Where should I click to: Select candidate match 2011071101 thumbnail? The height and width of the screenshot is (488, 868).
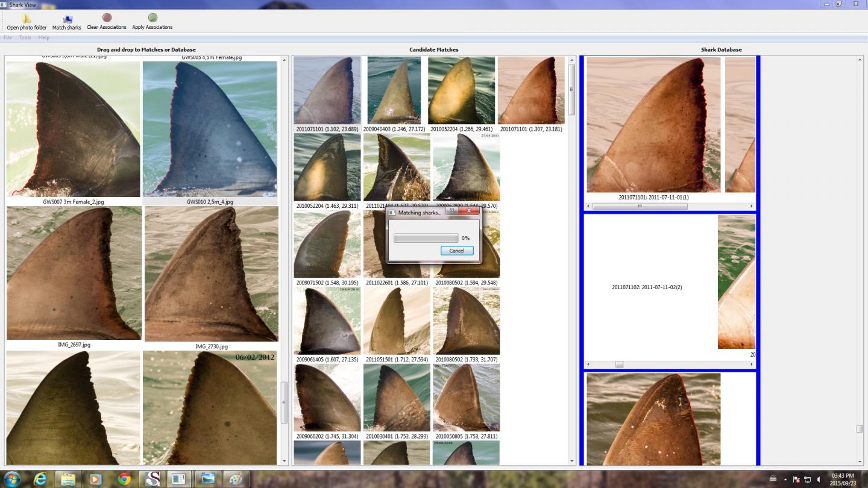click(327, 90)
